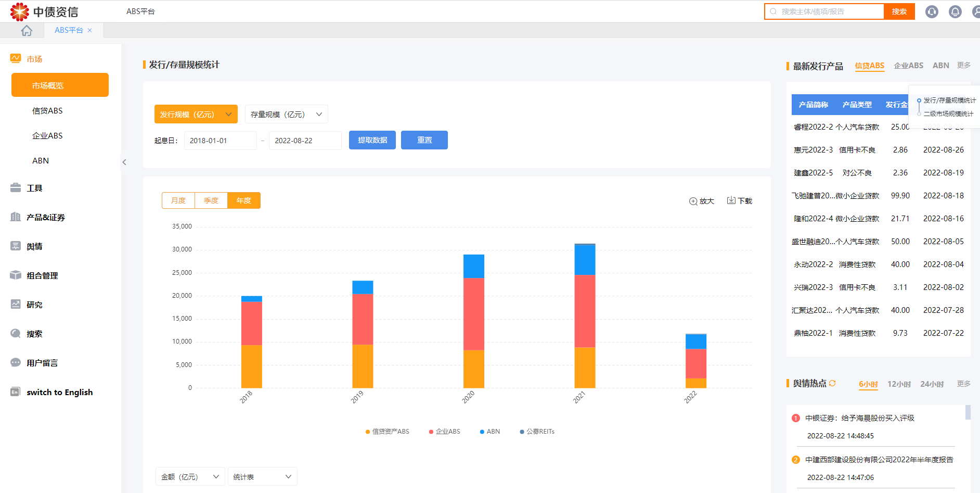Click the end date field 2022-08-22
Image resolution: width=980 pixels, height=493 pixels.
point(305,141)
